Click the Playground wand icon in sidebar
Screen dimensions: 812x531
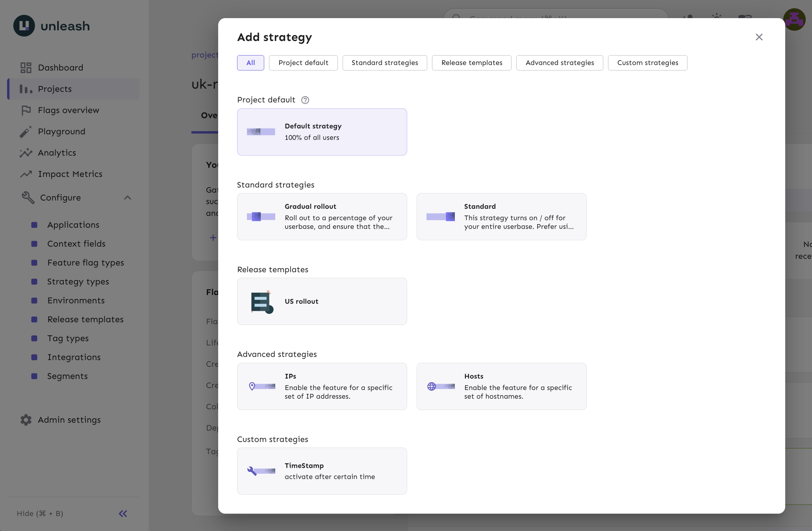[x=26, y=132]
